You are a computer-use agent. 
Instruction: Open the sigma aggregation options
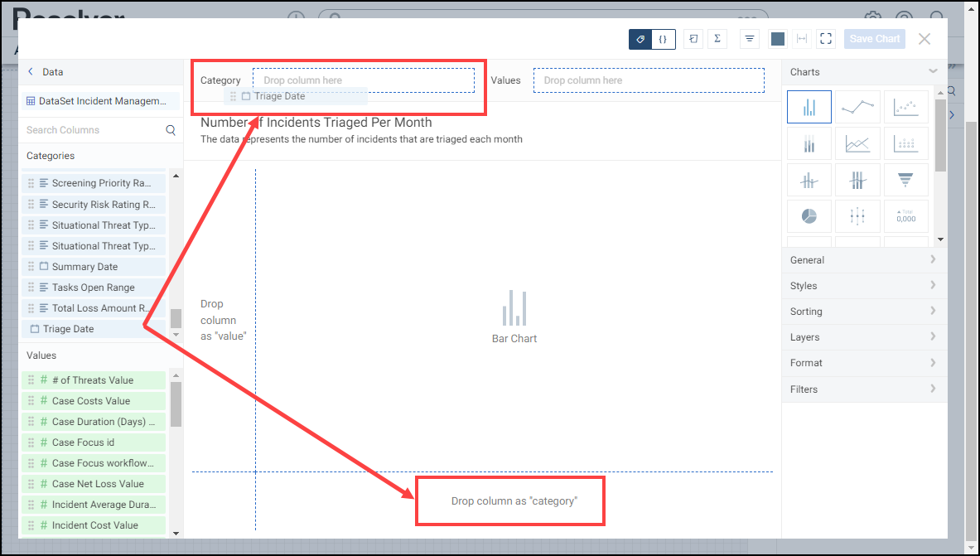pos(717,39)
